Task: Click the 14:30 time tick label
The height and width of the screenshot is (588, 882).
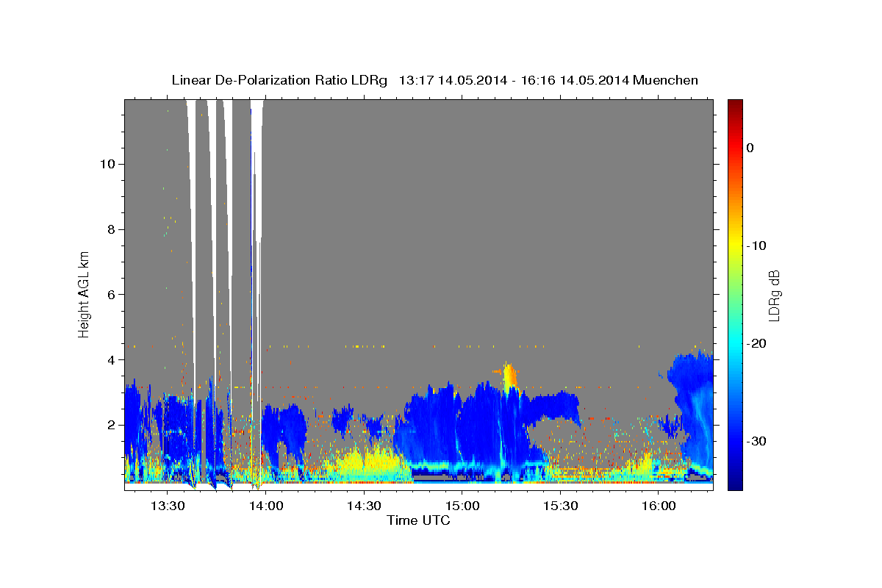Action: click(x=363, y=506)
